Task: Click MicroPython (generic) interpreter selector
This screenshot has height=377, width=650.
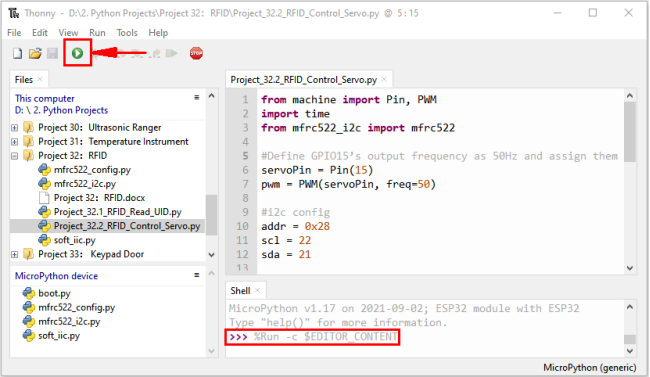Action: click(x=589, y=367)
